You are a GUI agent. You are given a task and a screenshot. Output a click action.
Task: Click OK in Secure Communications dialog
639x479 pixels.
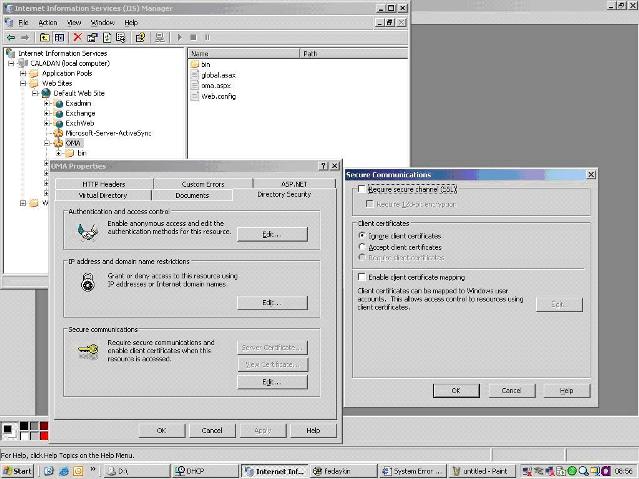tap(455, 390)
